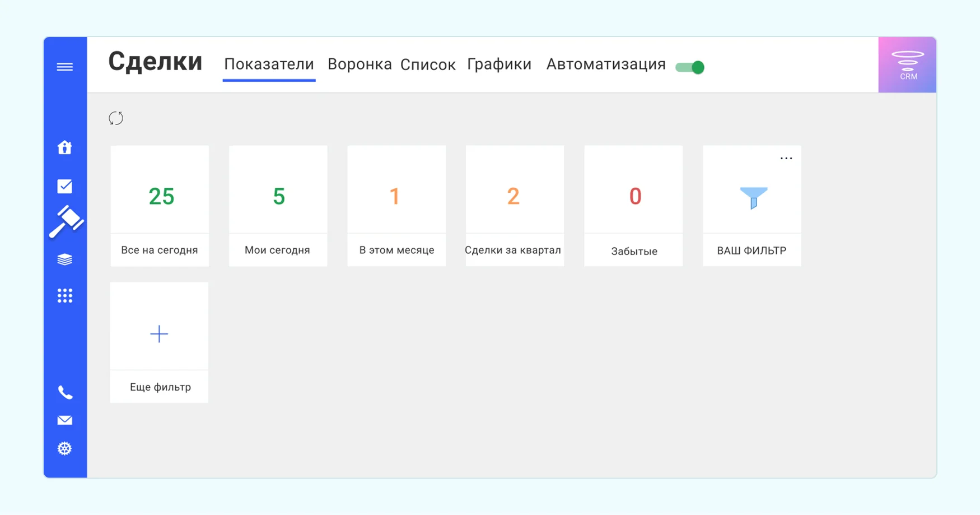Open tasks checkmark icon in sidebar
Screen dimensions: 980x515
[65, 186]
